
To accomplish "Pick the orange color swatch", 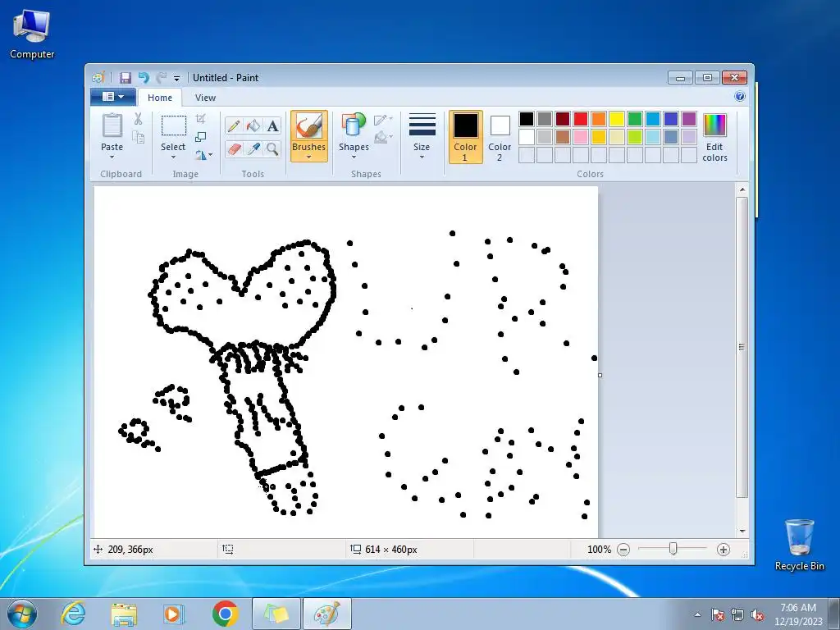I will [599, 118].
